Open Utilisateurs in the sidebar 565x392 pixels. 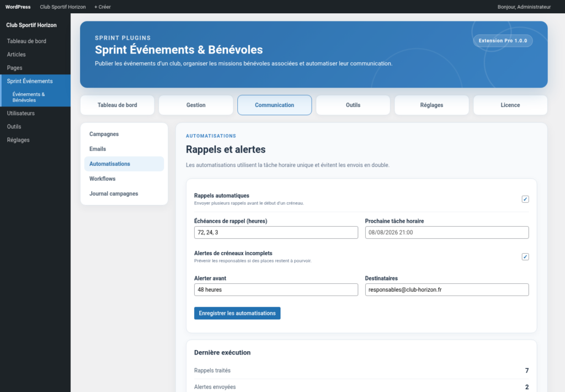(35, 113)
